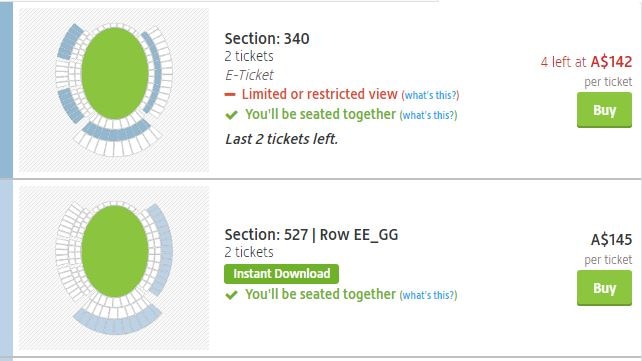Screen dimensions: 642x361
Task: Click the red minus icon for restricted view
Action: (x=230, y=95)
